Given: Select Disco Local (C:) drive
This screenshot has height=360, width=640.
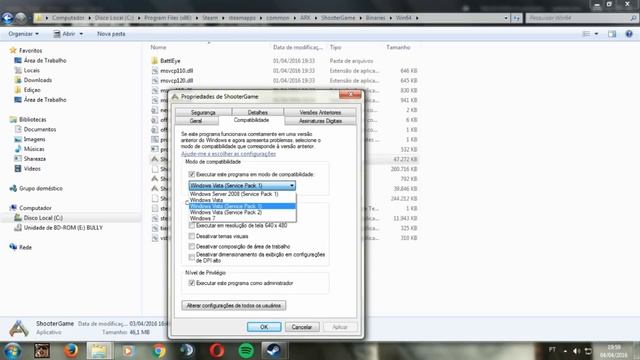Looking at the screenshot, I should click(43, 218).
